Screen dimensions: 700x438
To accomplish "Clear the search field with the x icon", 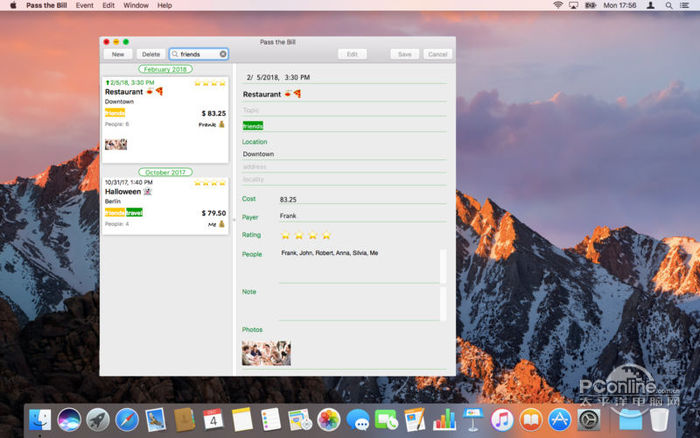I will point(223,54).
